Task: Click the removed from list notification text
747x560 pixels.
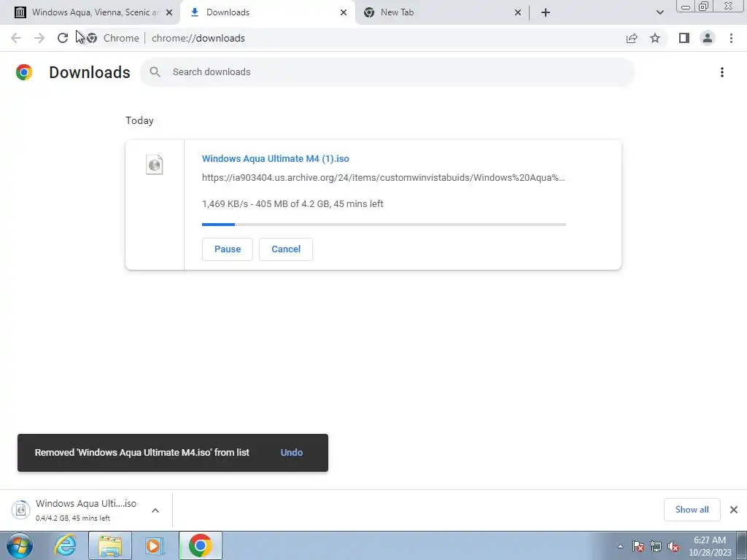Action: [142, 452]
